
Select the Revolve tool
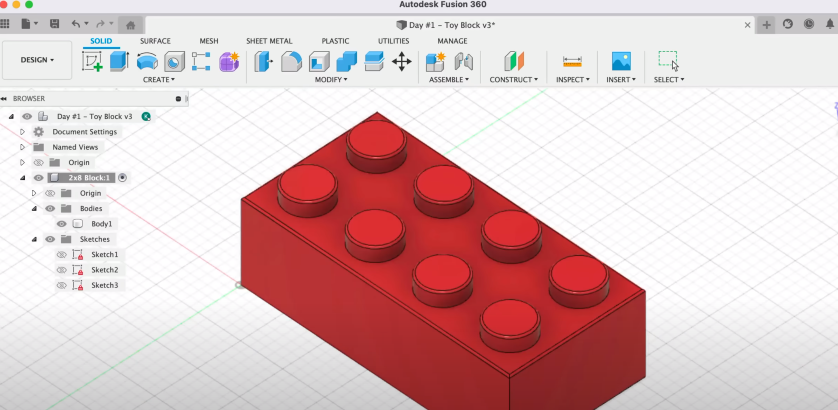(147, 61)
